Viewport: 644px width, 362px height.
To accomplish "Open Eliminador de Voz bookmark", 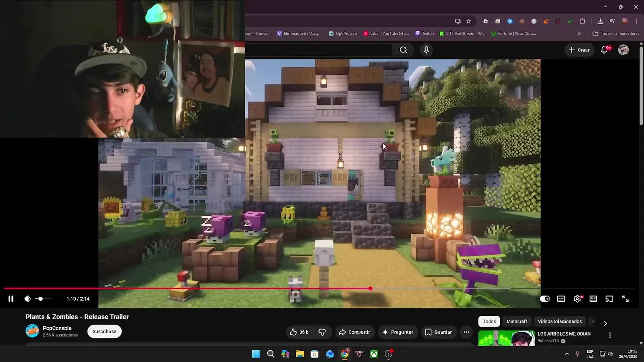I will [x=299, y=34].
